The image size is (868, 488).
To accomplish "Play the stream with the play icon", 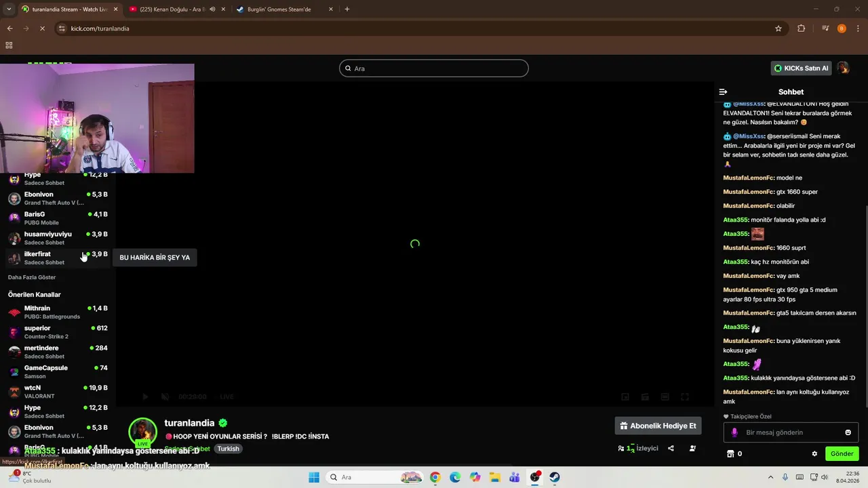I will point(144,396).
